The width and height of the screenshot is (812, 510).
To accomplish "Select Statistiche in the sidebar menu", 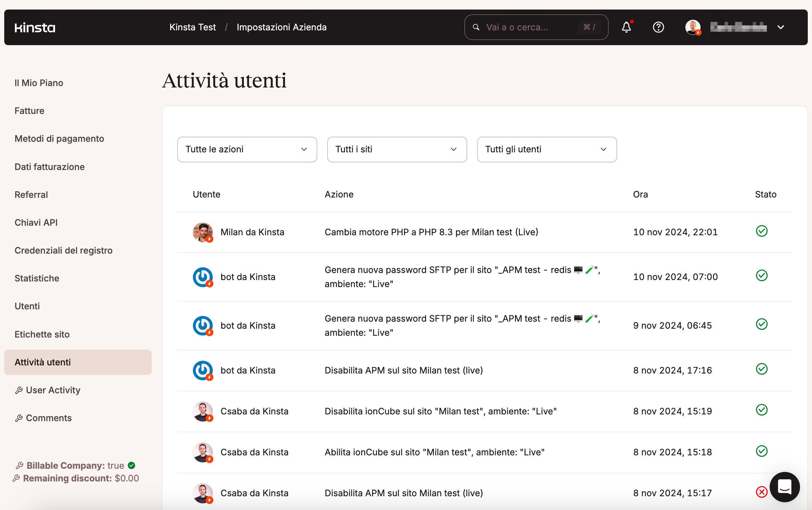I will coord(37,278).
